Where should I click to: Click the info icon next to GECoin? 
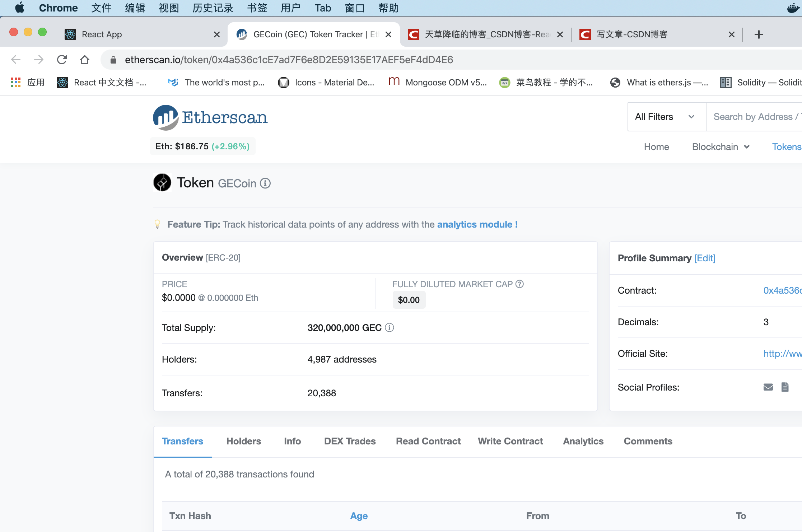265,183
